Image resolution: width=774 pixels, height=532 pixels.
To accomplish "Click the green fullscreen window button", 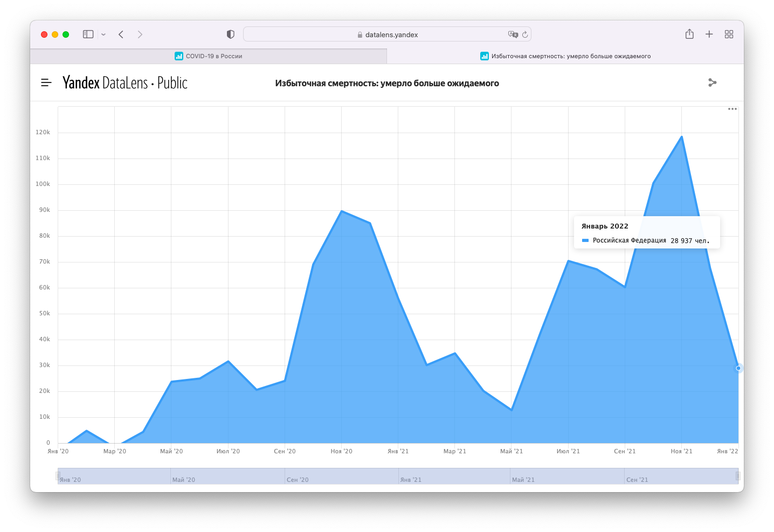I will (x=66, y=34).
